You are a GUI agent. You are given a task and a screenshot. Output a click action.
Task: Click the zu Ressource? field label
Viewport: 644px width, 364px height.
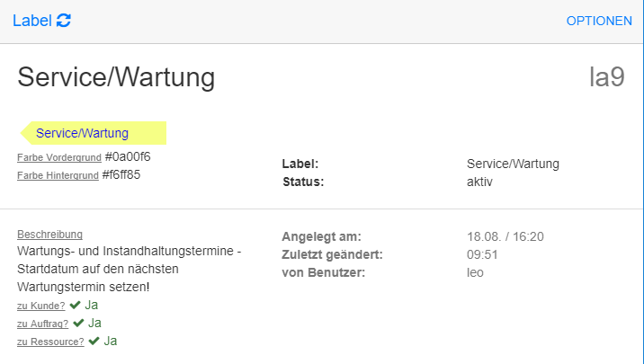click(50, 342)
